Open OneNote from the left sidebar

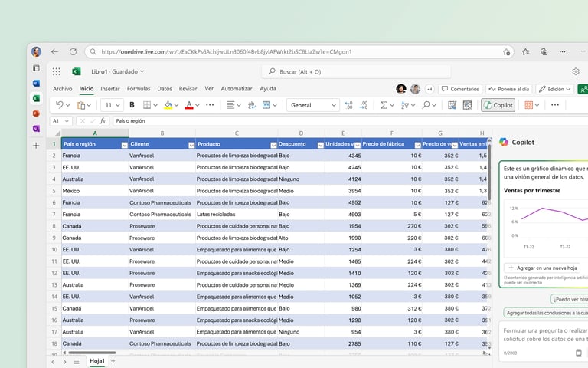click(x=37, y=129)
